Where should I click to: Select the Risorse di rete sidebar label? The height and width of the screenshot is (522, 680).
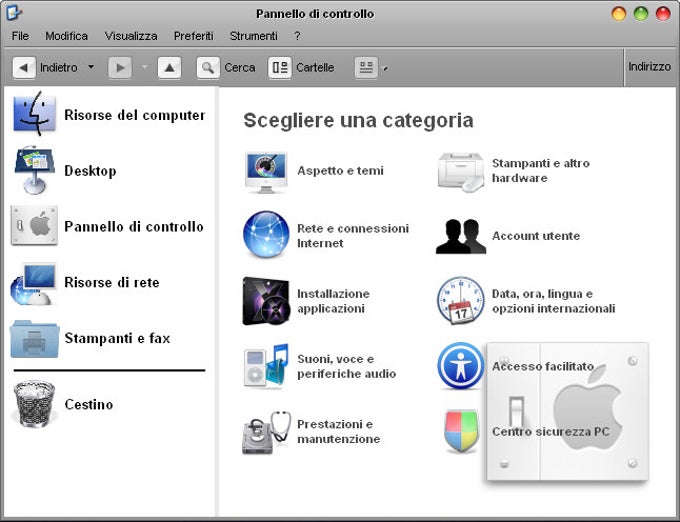[112, 282]
